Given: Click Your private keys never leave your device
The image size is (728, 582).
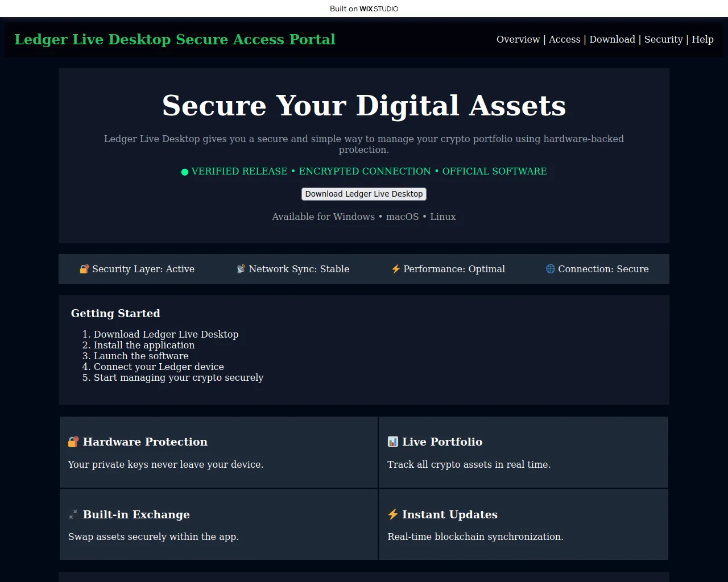Looking at the screenshot, I should click(166, 464).
